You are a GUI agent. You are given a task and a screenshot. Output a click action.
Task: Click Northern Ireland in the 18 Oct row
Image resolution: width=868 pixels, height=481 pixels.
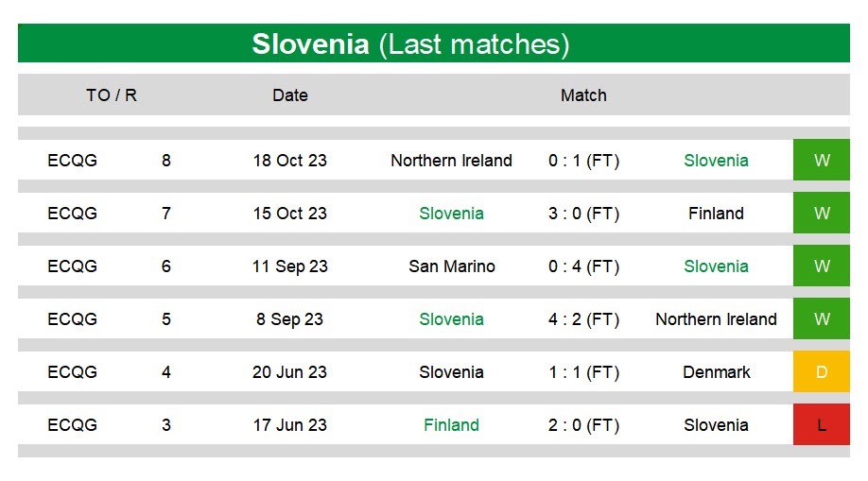tap(451, 161)
